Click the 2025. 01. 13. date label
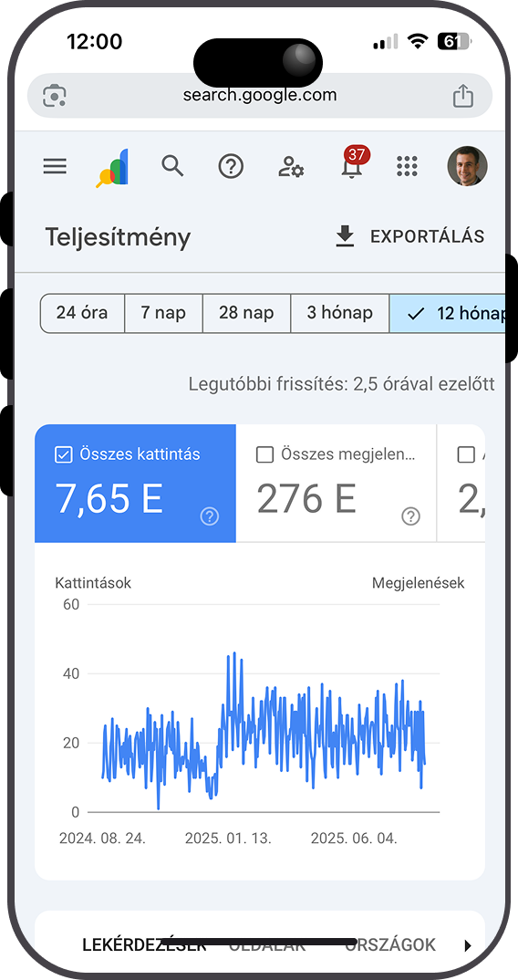The image size is (518, 980). point(228,839)
